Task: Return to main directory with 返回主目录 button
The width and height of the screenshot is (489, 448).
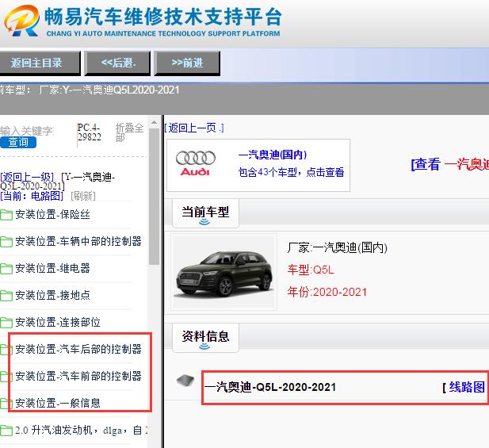Action: pos(40,63)
